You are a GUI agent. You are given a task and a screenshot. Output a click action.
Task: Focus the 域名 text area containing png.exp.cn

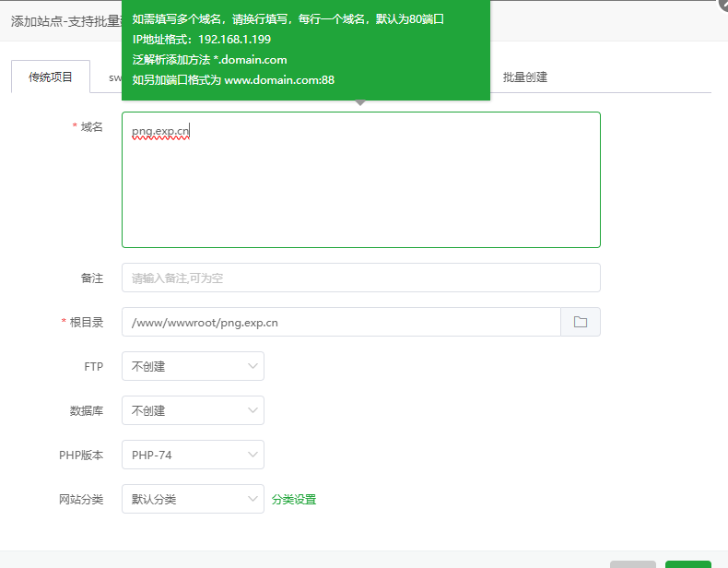360,184
